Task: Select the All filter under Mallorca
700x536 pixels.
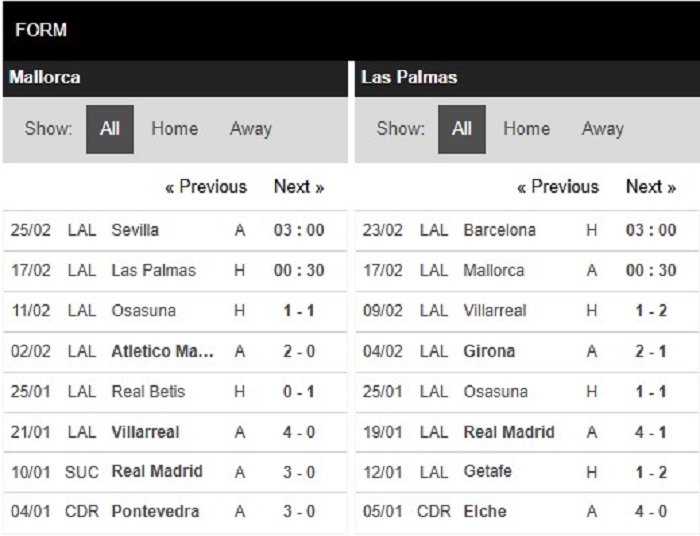Action: [x=110, y=129]
